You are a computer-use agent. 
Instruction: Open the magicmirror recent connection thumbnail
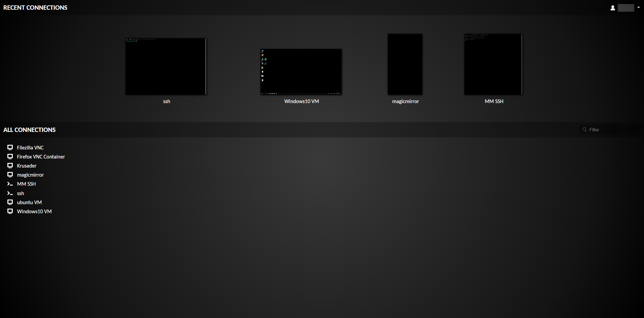click(405, 64)
